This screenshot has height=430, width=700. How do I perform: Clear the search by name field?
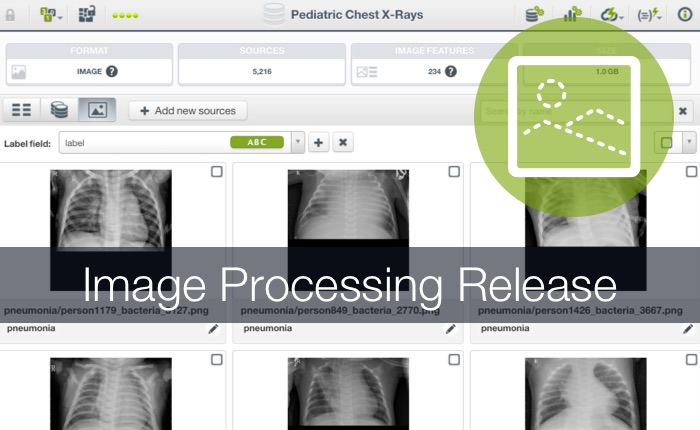point(683,111)
